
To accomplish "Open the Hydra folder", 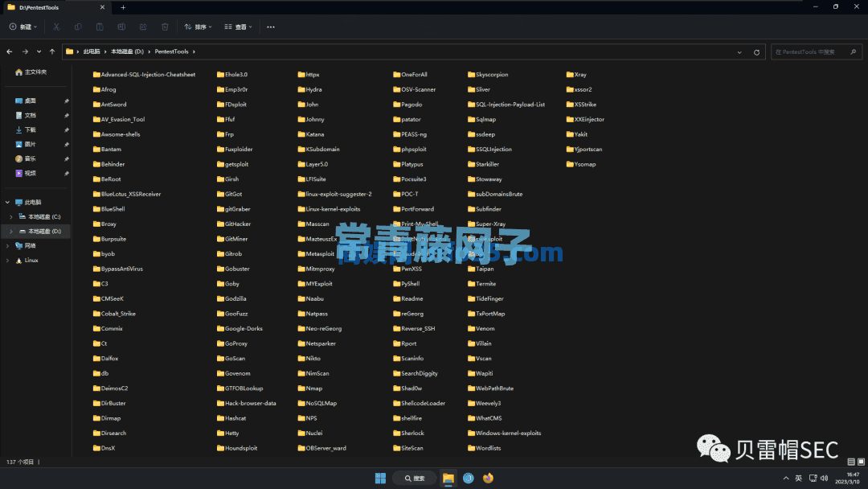I will point(309,89).
